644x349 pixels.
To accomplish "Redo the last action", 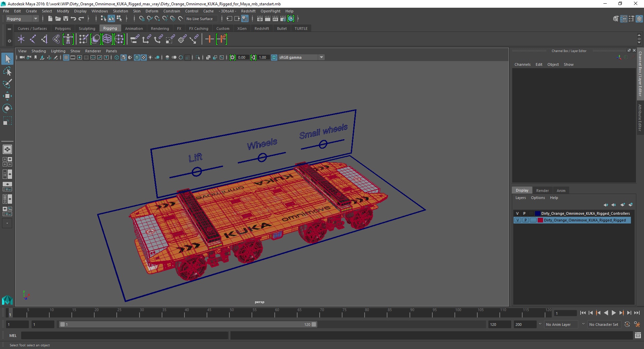I will tap(82, 19).
